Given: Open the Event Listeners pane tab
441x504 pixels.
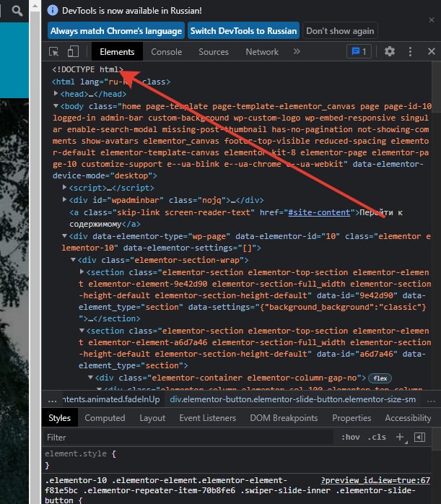Looking at the screenshot, I should pyautogui.click(x=207, y=418).
